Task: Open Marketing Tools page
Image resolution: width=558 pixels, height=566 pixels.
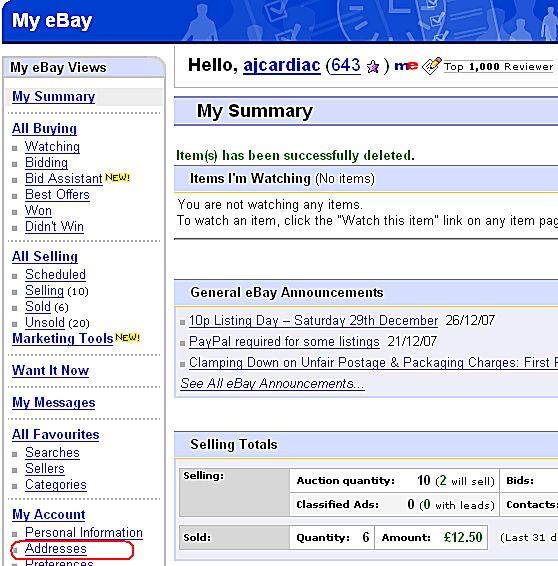Action: [x=62, y=339]
